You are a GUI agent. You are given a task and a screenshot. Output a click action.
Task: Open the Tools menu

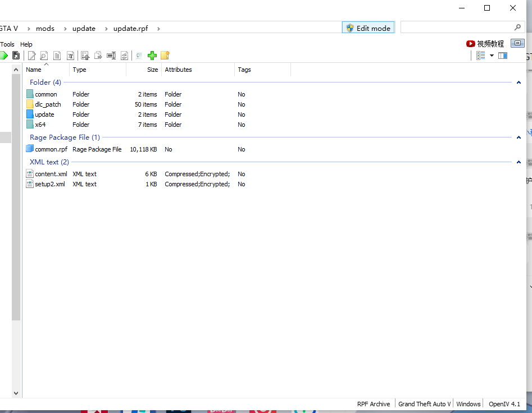(x=7, y=44)
